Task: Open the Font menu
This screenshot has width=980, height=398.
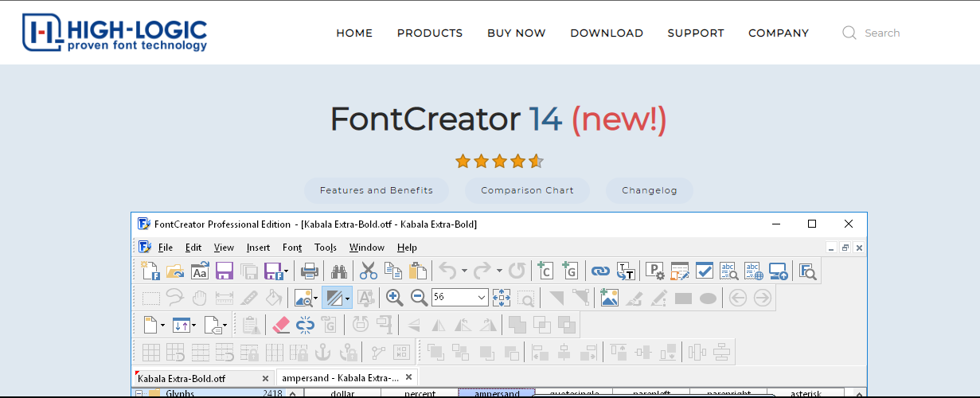Action: point(292,248)
